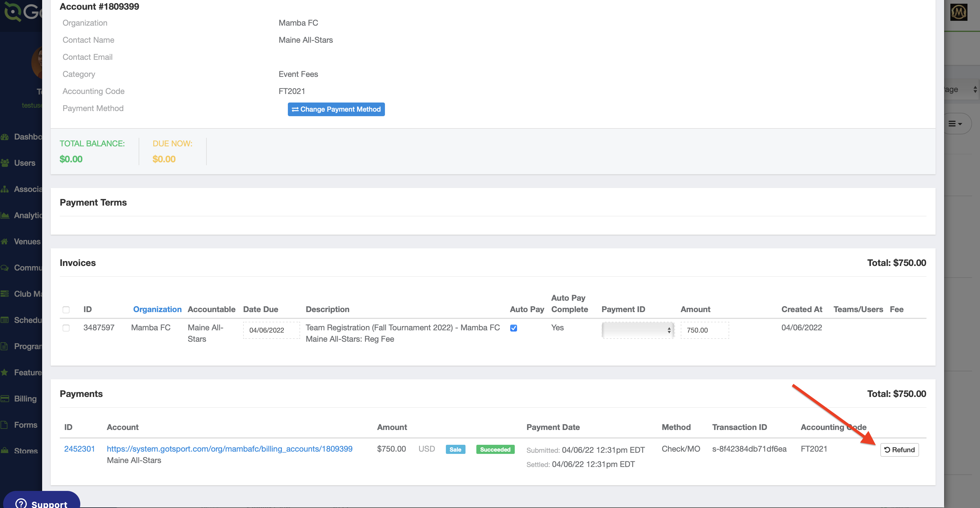980x508 pixels.
Task: Click the Due Now $0.00 amount
Action: (164, 159)
